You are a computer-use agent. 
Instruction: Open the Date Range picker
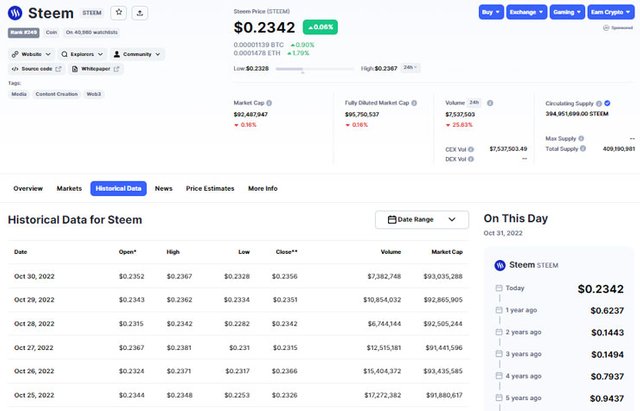coord(422,220)
